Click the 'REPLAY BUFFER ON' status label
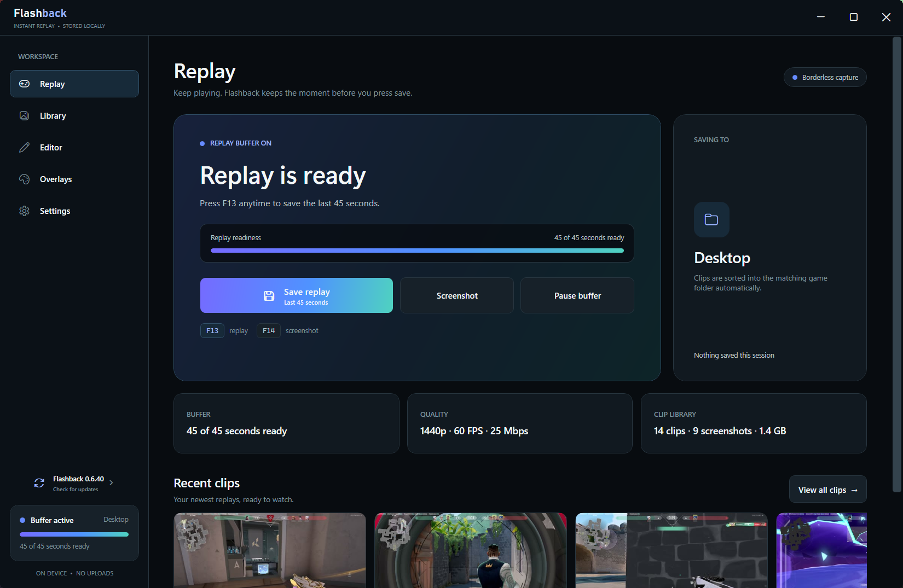Image resolution: width=903 pixels, height=588 pixels. [x=241, y=143]
